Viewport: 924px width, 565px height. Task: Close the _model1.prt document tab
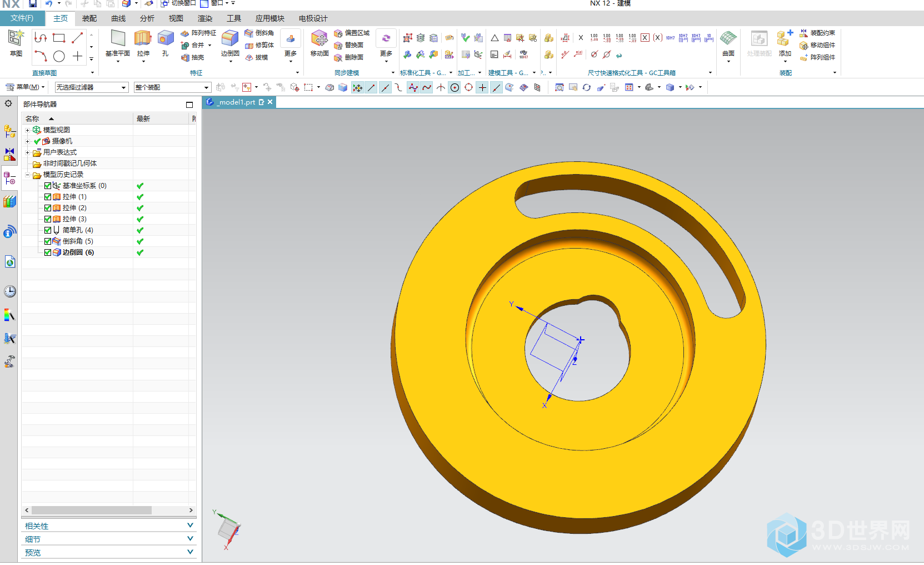click(270, 102)
